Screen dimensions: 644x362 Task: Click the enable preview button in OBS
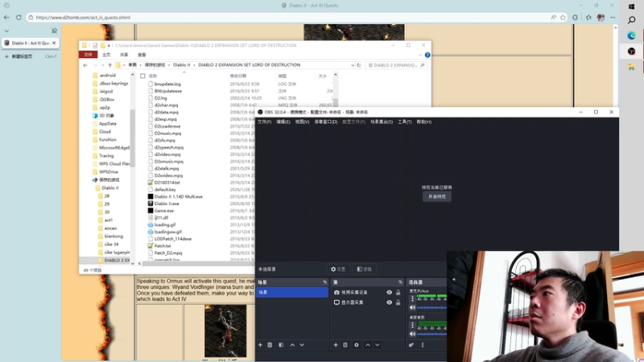coord(437,196)
